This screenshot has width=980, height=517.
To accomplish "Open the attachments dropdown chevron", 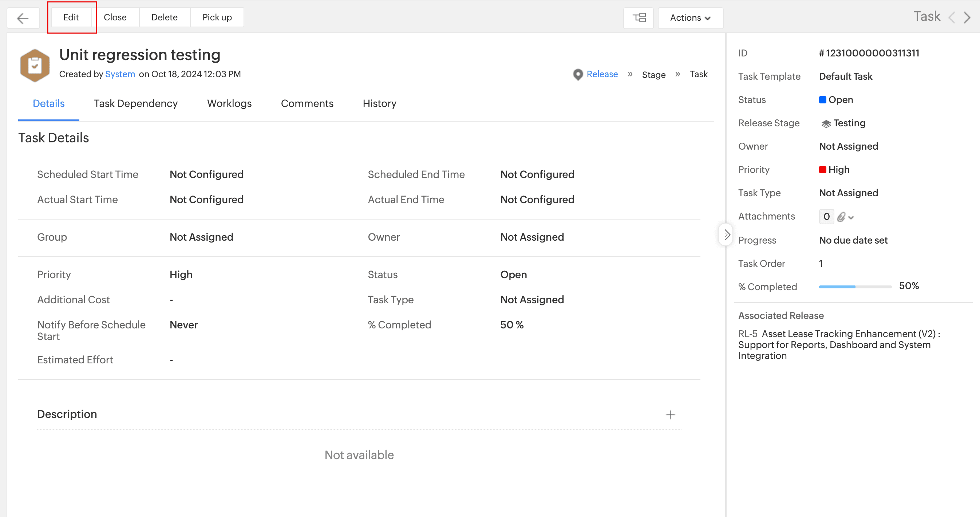I will pyautogui.click(x=851, y=218).
